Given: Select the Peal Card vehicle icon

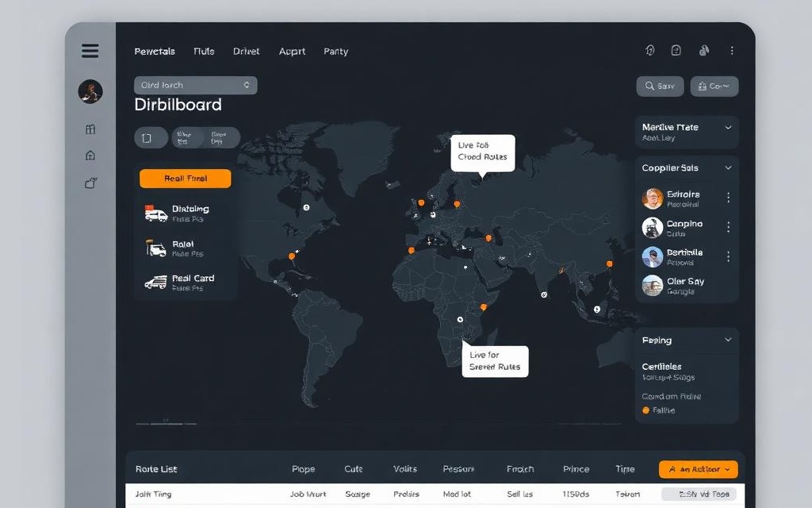Looking at the screenshot, I should (x=156, y=283).
